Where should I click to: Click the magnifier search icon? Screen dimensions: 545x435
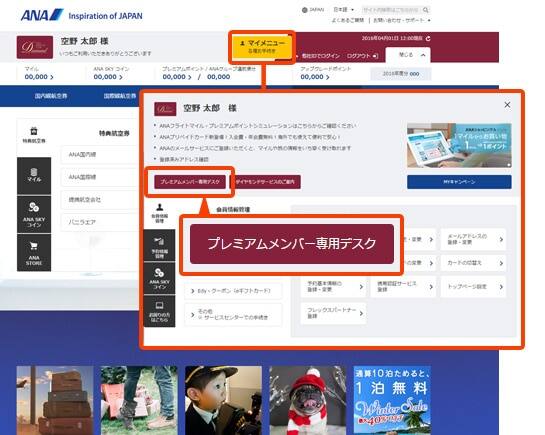(426, 10)
